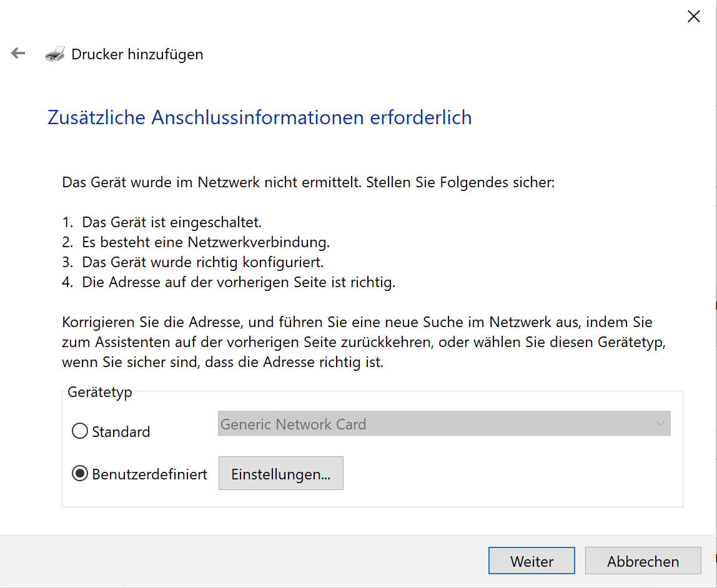Click the Drucker hinzufügen title text
This screenshot has height=588, width=717.
137,54
